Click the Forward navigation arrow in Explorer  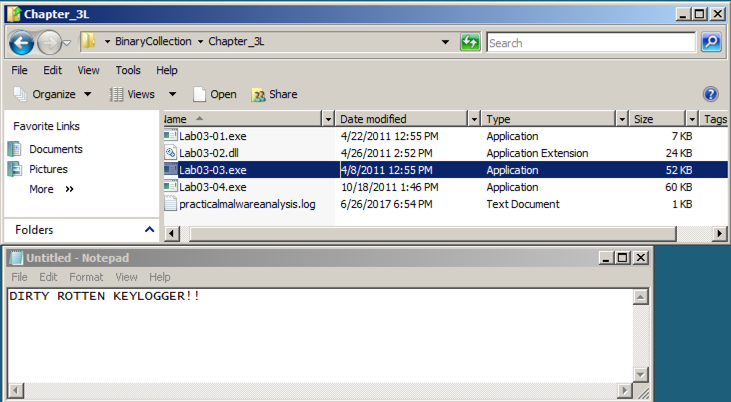click(x=49, y=43)
